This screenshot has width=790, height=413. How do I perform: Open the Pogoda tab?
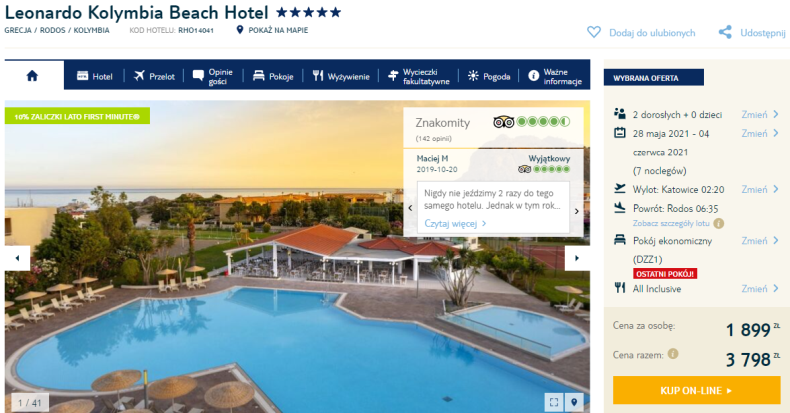[x=489, y=76]
